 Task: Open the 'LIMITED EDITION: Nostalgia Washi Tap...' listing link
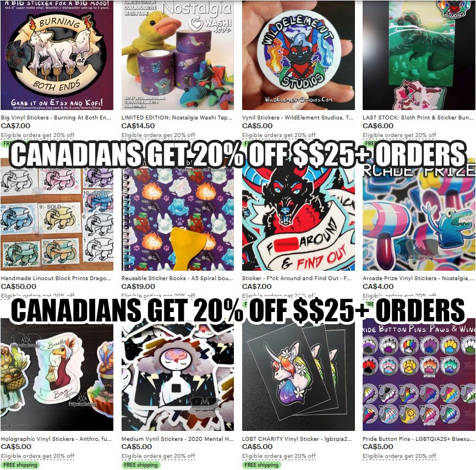coord(177,118)
